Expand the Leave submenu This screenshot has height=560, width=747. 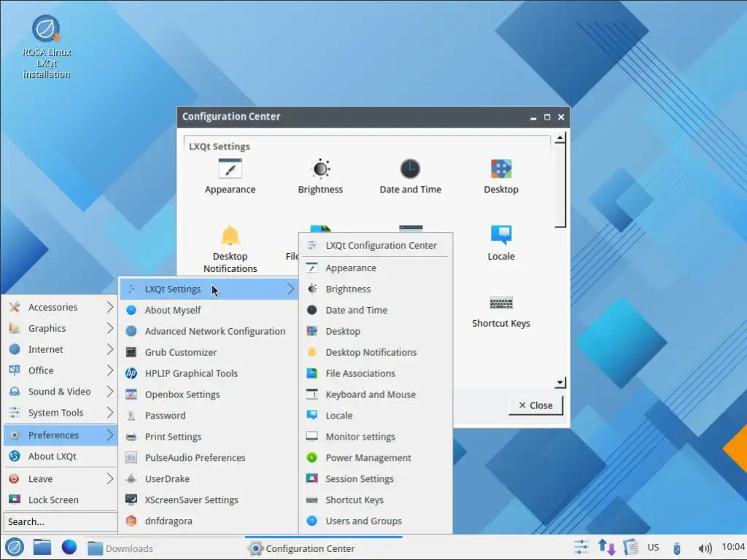[x=60, y=478]
